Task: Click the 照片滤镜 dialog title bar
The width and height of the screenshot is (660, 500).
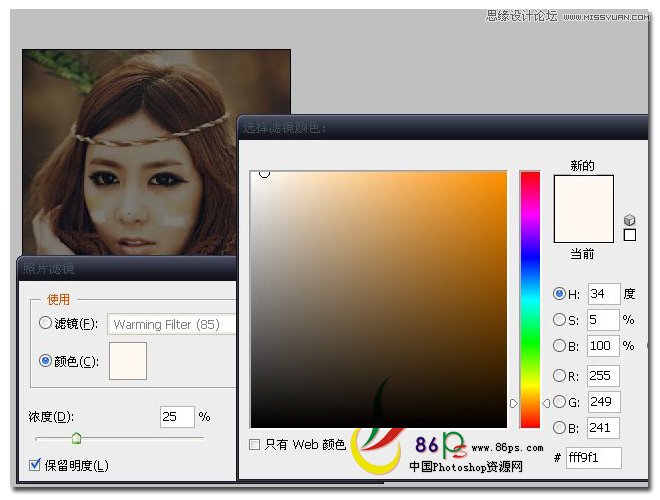Action: pos(127,269)
